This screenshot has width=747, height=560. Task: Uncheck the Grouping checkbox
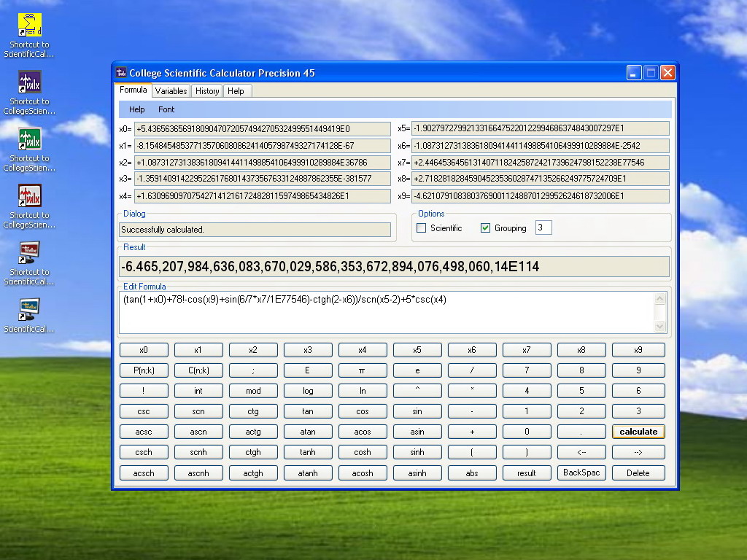coord(485,228)
